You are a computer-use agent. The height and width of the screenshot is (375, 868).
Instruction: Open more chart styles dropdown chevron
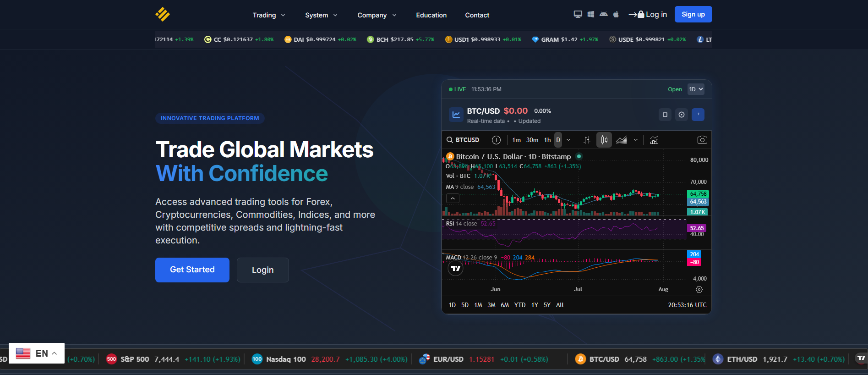pos(636,140)
